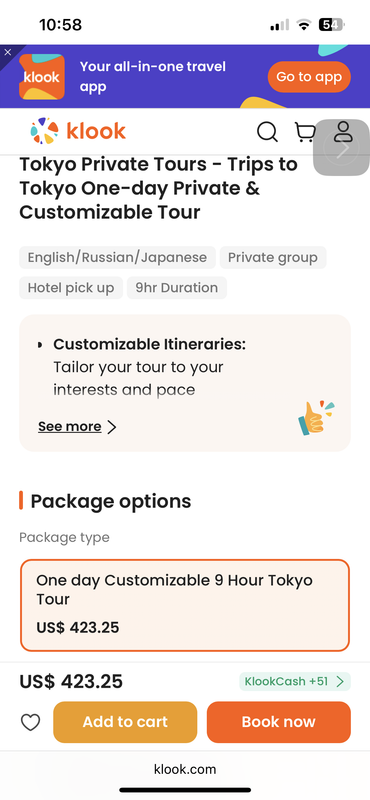
Task: Open the user profile icon
Action: click(x=343, y=131)
